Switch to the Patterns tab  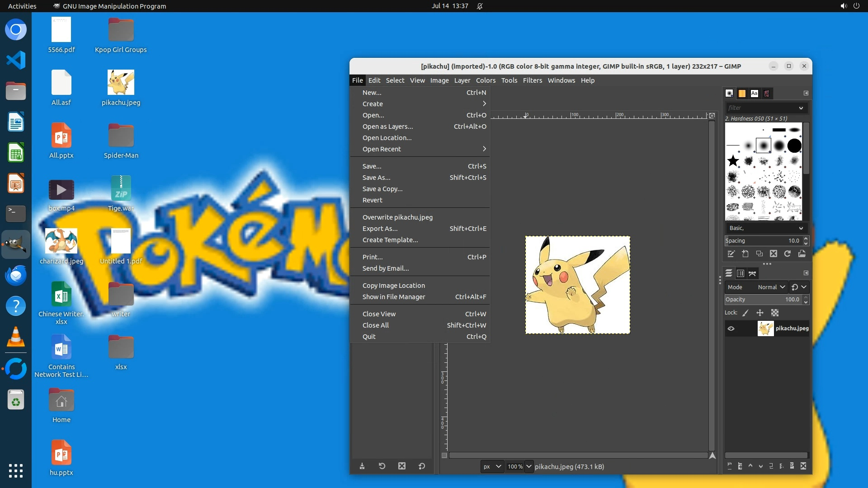(x=742, y=94)
